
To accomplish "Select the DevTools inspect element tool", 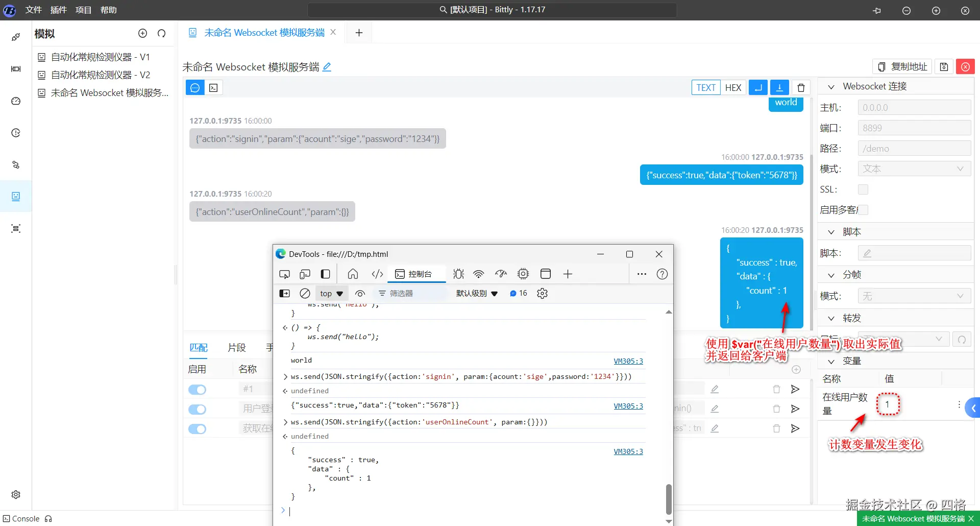I will (x=284, y=274).
